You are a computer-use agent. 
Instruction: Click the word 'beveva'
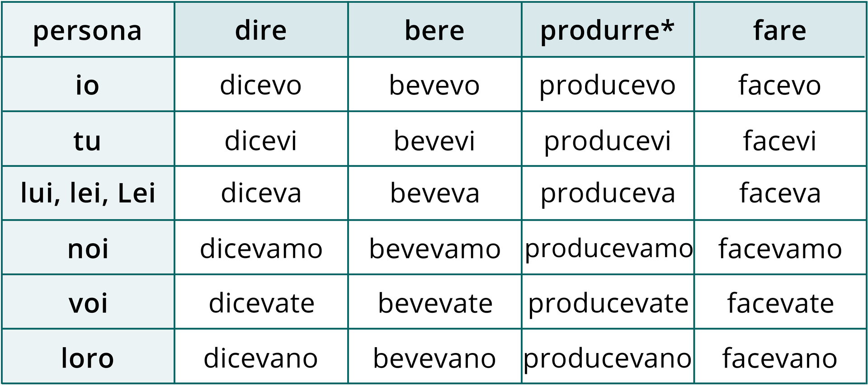coord(434,193)
